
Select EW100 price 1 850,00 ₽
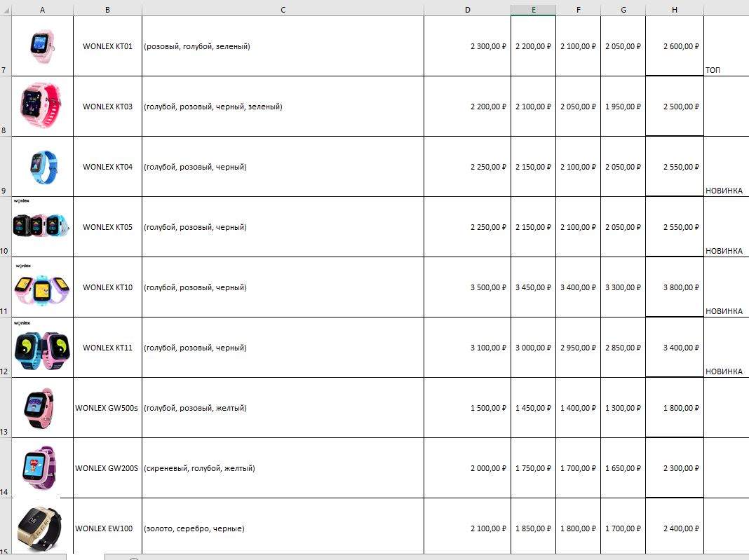pos(534,528)
